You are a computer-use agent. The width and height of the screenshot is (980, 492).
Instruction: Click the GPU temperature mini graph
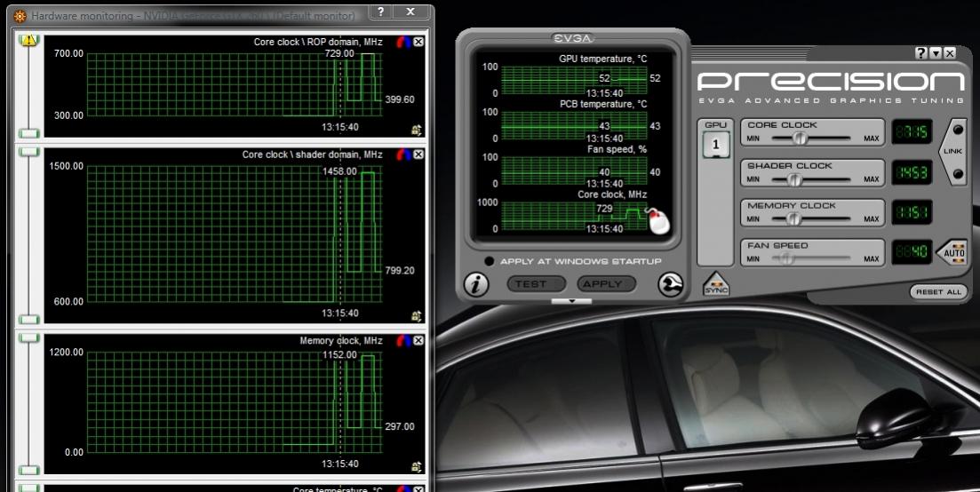[574, 80]
